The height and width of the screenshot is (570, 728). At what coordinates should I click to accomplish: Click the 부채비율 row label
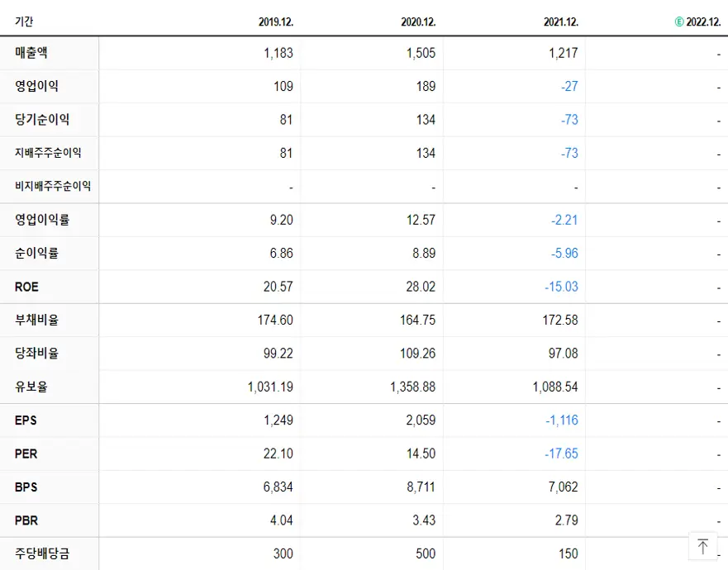pyautogui.click(x=36, y=320)
